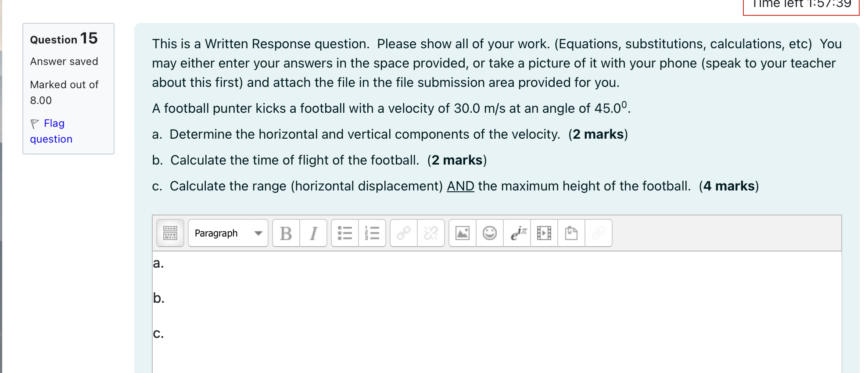Click the Time left countdown display

800,4
